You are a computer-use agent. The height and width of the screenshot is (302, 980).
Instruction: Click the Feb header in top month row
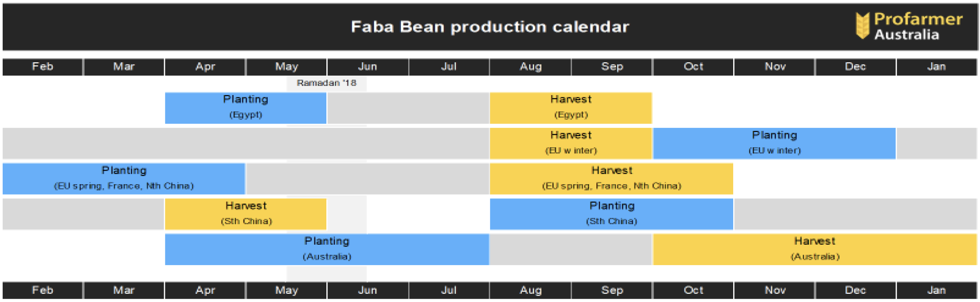coord(43,67)
